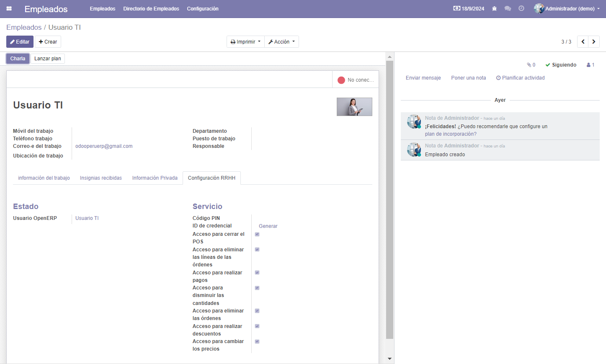Click the Administrator avatar on congratulations note
The width and height of the screenshot is (606, 364).
[x=414, y=121]
